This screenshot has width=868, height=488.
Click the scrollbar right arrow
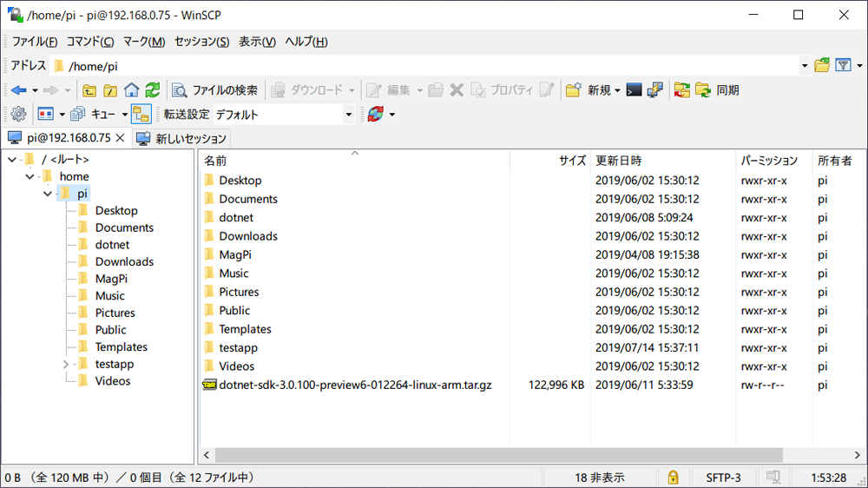pyautogui.click(x=858, y=455)
